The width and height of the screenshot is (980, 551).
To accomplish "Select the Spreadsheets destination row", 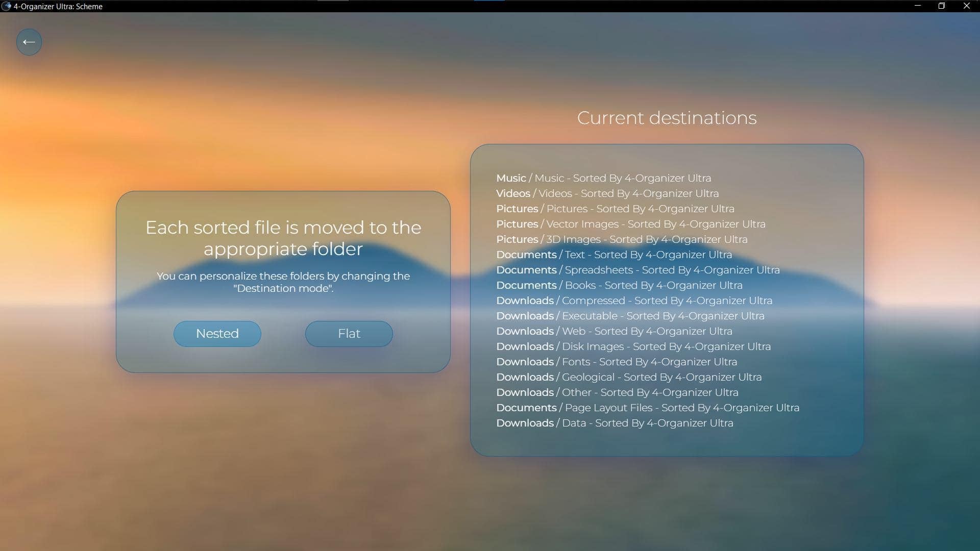I will [638, 270].
